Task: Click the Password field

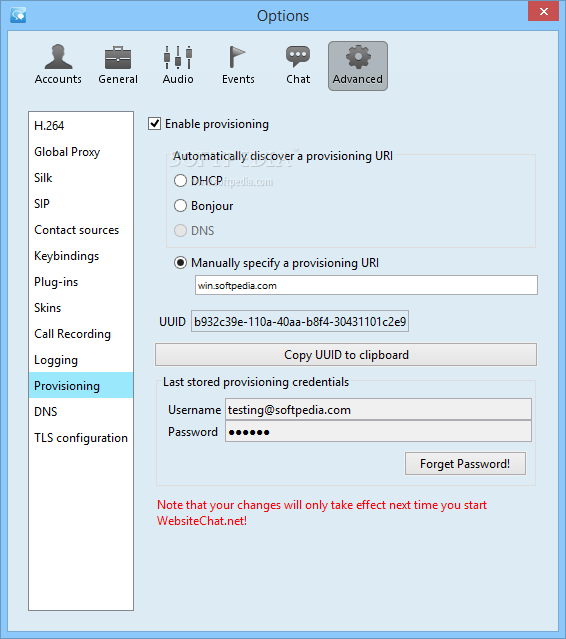Action: (x=378, y=432)
